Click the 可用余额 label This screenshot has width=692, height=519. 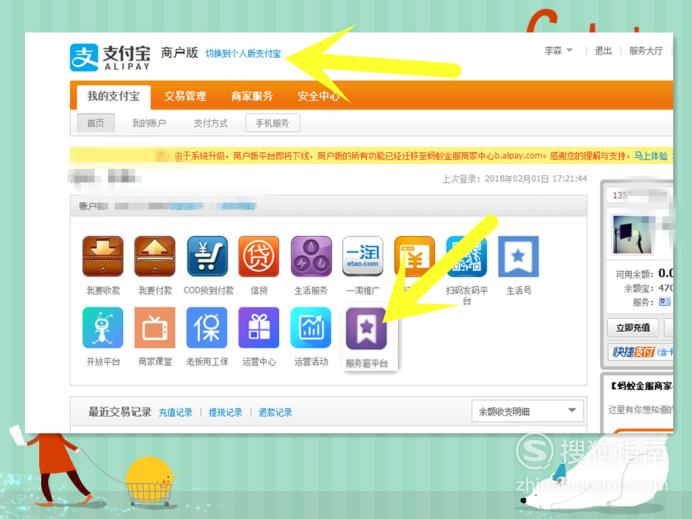click(634, 275)
